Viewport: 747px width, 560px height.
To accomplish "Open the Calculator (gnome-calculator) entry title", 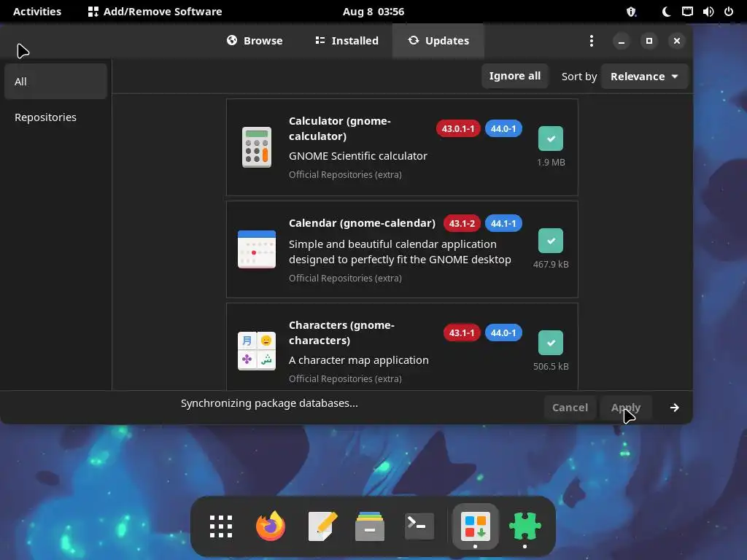I will click(x=340, y=128).
